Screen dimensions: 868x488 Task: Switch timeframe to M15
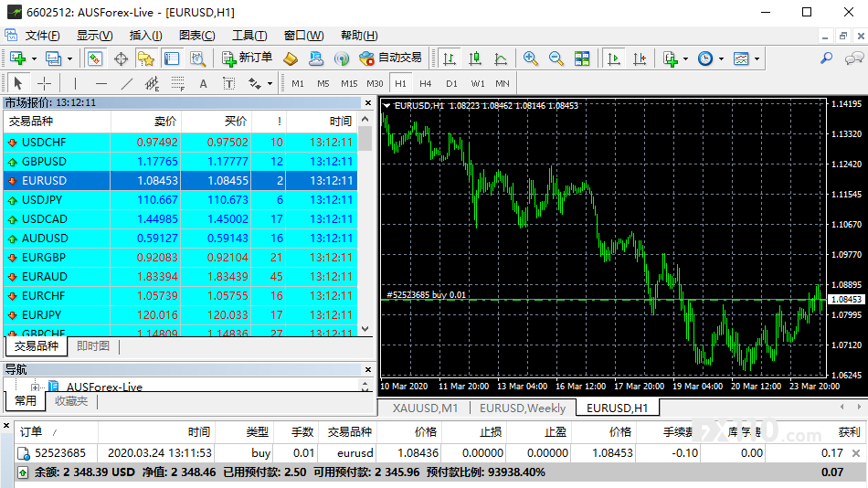(349, 84)
